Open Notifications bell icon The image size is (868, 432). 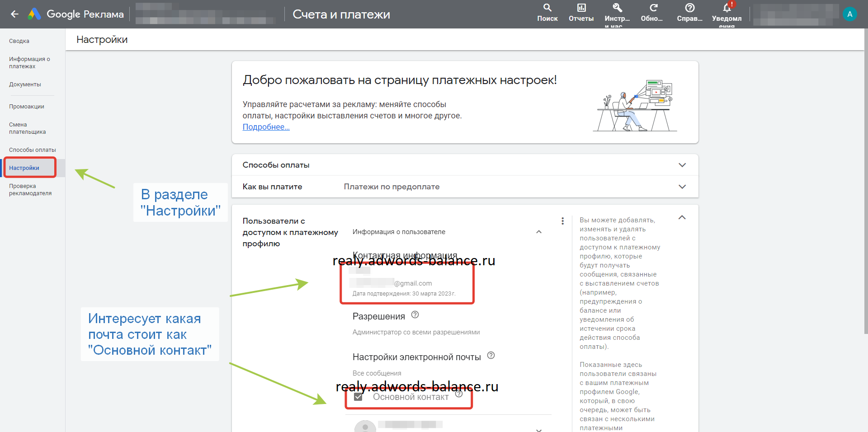pyautogui.click(x=726, y=8)
